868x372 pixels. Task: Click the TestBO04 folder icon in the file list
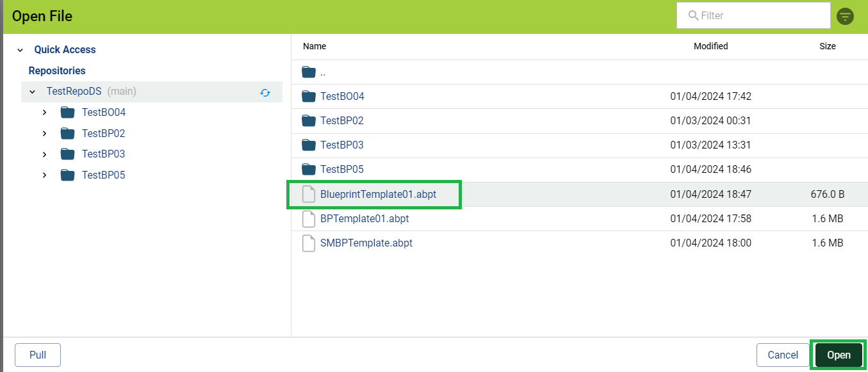point(309,97)
